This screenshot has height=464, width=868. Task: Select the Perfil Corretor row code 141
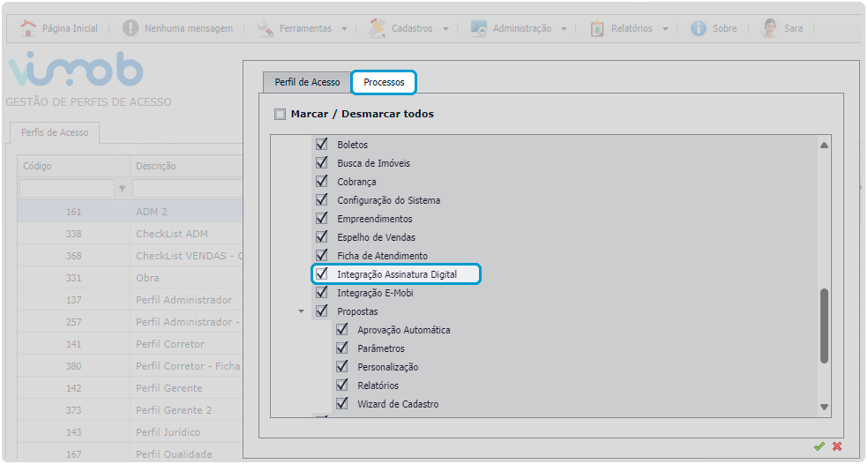coord(130,344)
